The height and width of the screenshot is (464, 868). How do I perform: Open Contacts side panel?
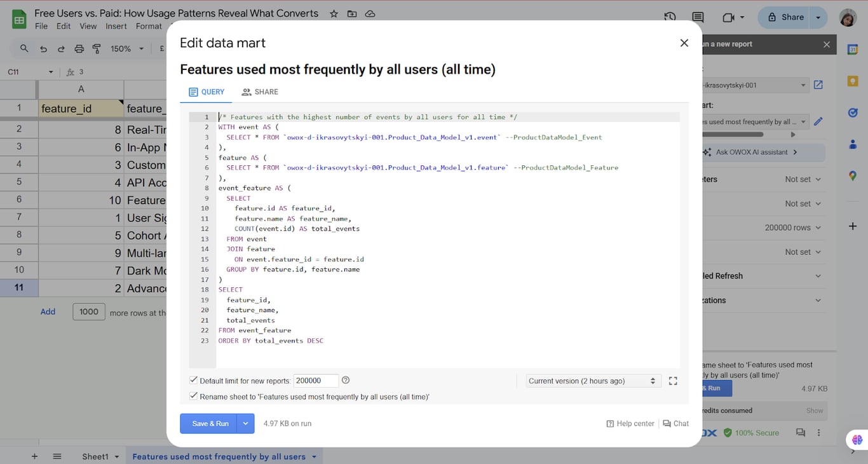point(853,144)
